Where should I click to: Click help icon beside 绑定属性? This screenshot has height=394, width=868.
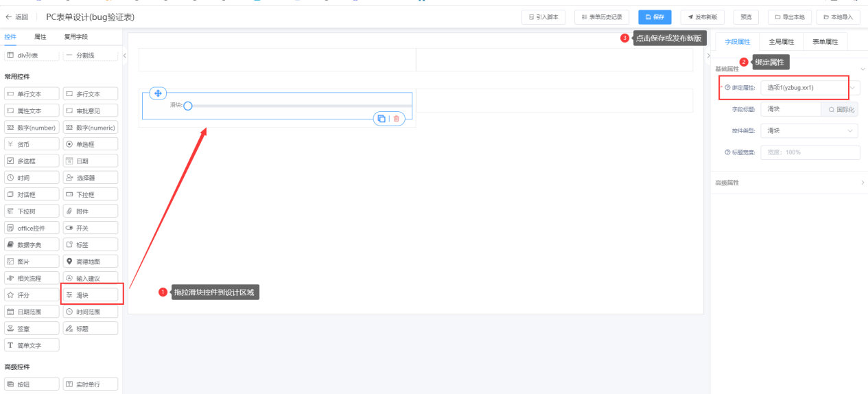pyautogui.click(x=727, y=88)
